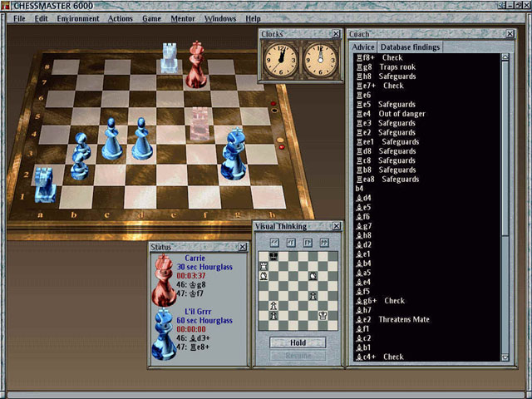This screenshot has width=532, height=399.
Task: Switch to the Database findings tab
Action: pyautogui.click(x=410, y=47)
